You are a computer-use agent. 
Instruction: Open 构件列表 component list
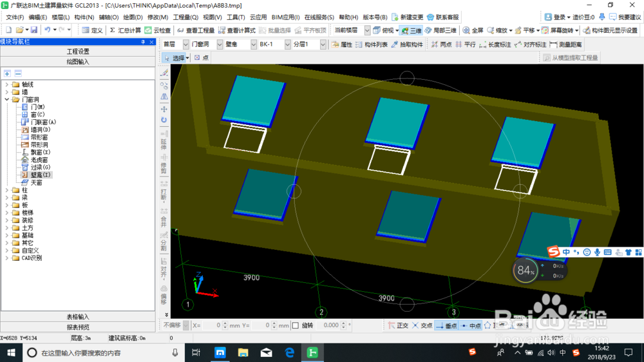pos(372,44)
